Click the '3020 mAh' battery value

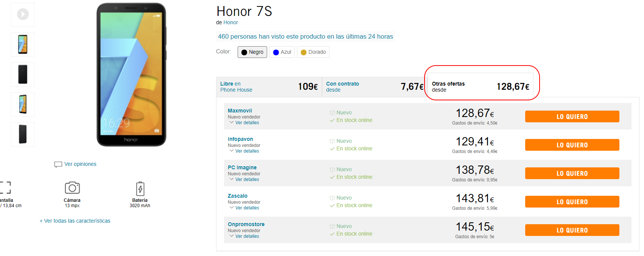coord(140,206)
